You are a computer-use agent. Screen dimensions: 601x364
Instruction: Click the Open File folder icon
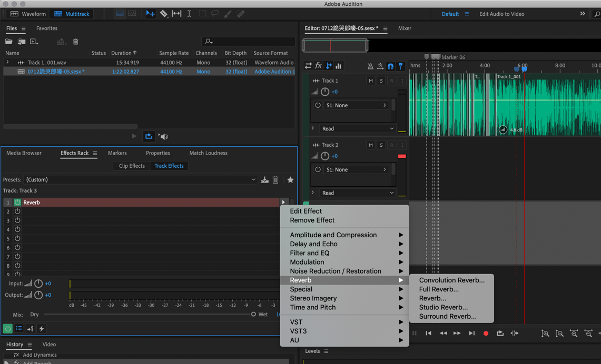point(8,42)
